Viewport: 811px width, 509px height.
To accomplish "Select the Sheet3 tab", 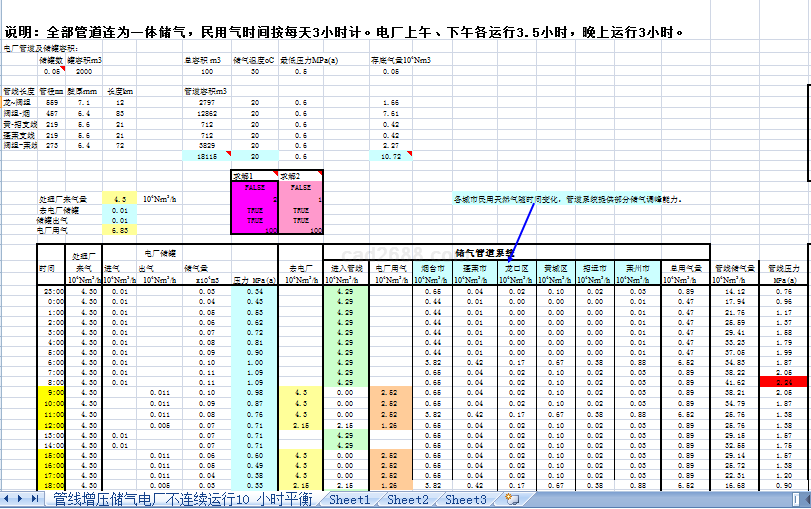I will tap(466, 499).
